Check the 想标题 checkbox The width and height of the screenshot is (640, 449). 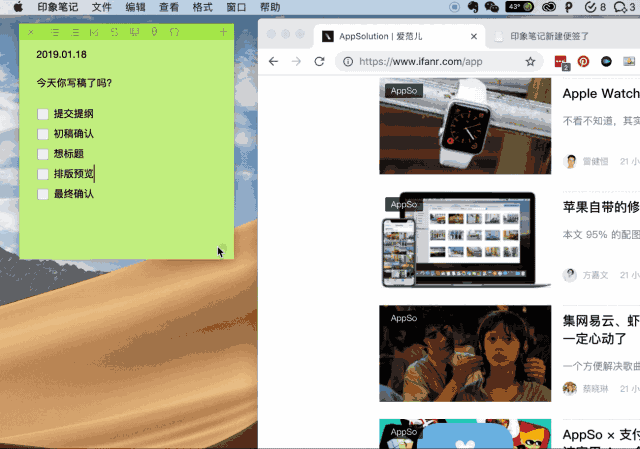[43, 154]
